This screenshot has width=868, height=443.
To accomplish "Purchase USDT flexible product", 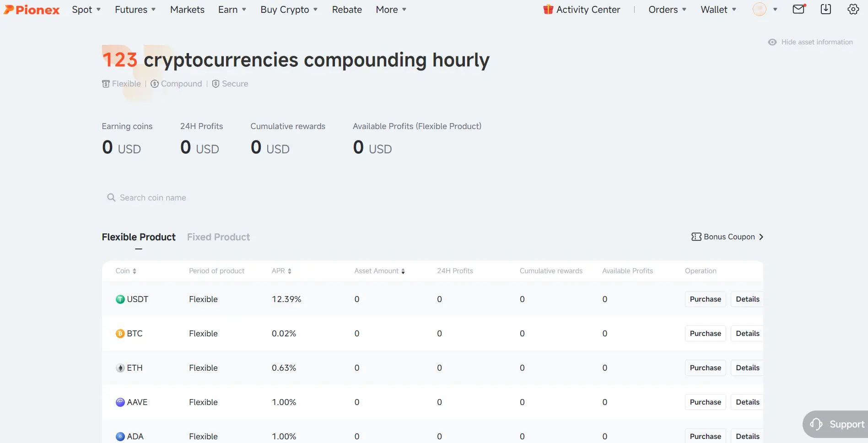I will [x=706, y=299].
